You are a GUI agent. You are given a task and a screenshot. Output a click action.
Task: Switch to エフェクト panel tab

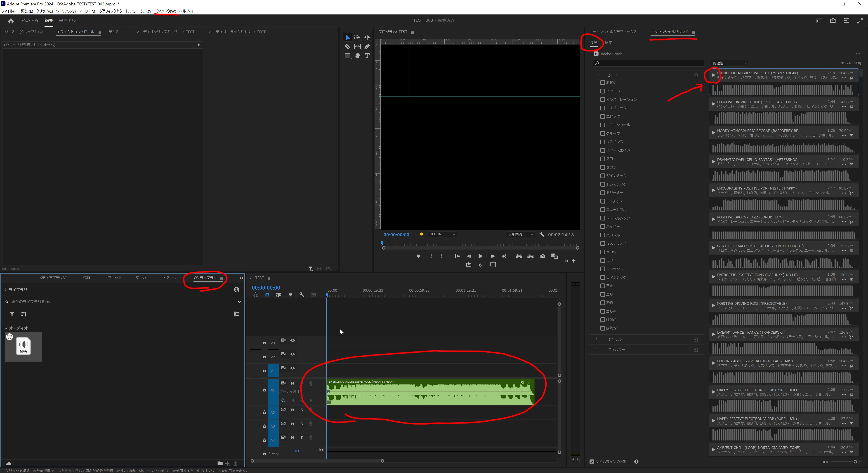pos(113,278)
